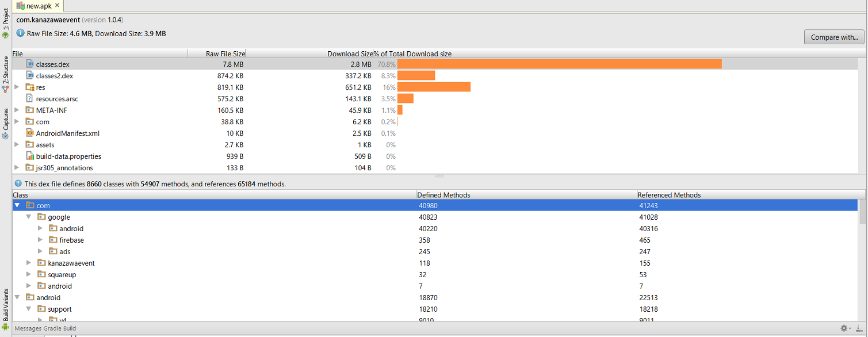868x337 pixels.
Task: Select the res folder icon
Action: tap(30, 87)
